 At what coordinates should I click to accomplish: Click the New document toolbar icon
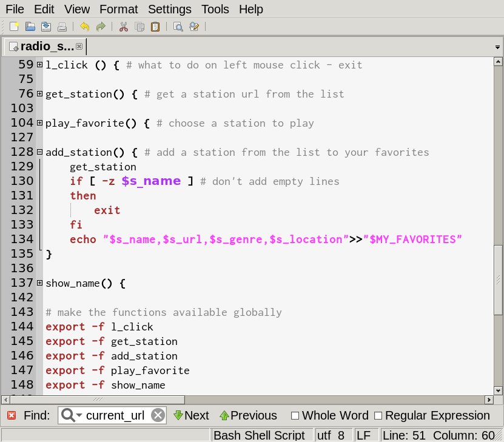click(x=14, y=27)
